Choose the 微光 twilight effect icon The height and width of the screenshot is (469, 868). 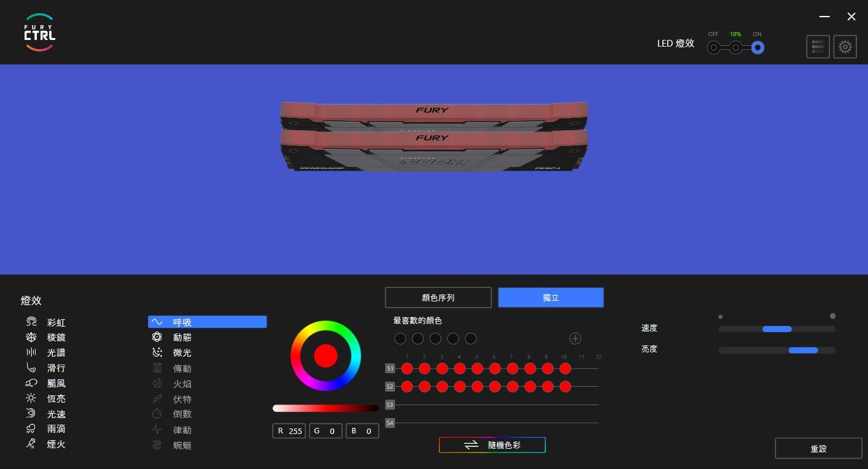(x=157, y=352)
